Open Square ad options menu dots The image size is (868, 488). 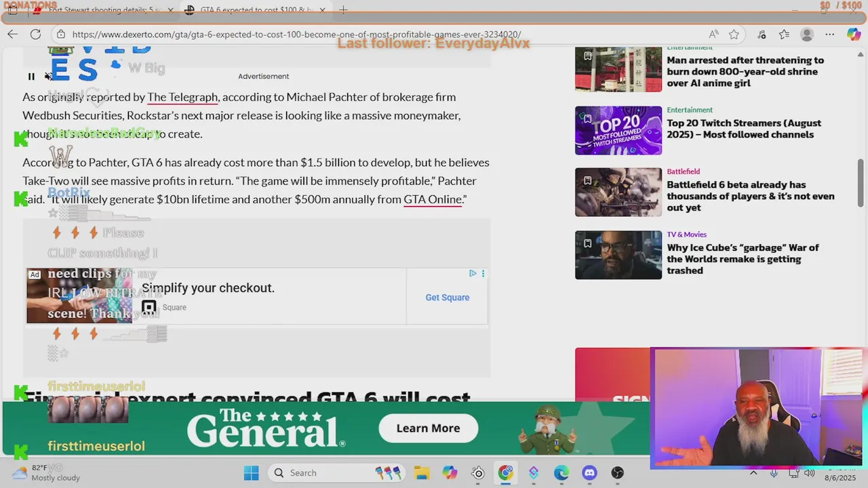(483, 273)
